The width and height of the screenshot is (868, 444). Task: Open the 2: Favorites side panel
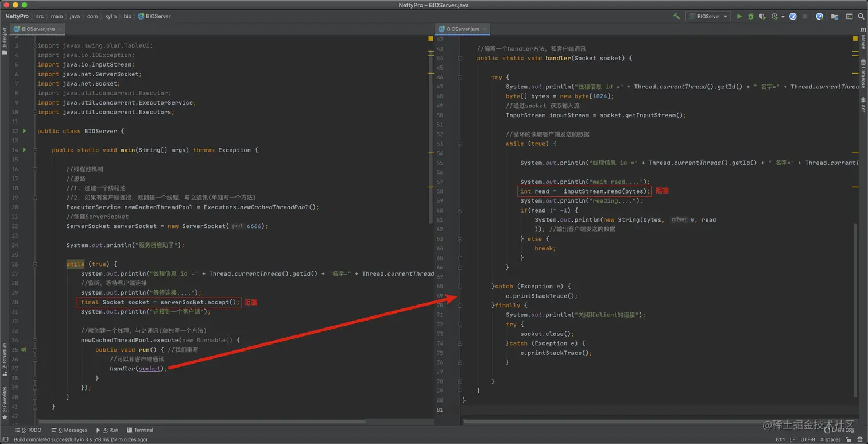5,403
